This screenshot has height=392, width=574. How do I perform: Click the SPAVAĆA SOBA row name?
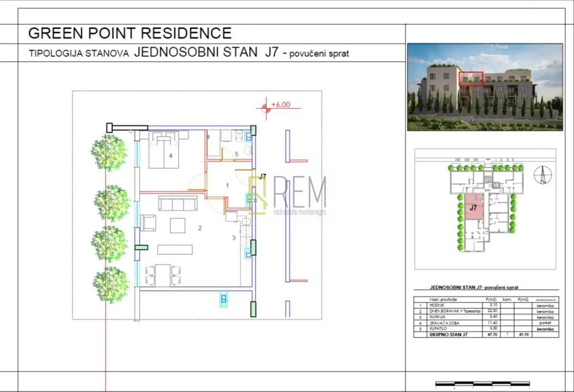coord(444,323)
